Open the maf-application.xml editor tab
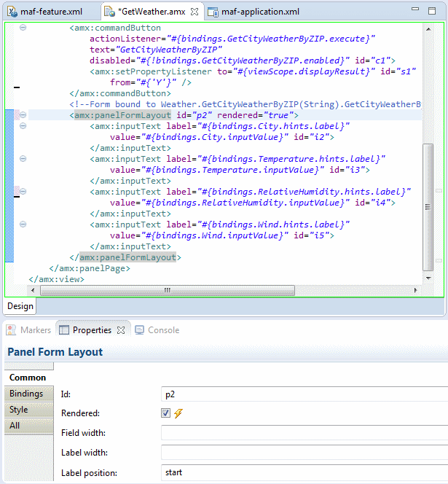The width and height of the screenshot is (448, 484). (254, 12)
